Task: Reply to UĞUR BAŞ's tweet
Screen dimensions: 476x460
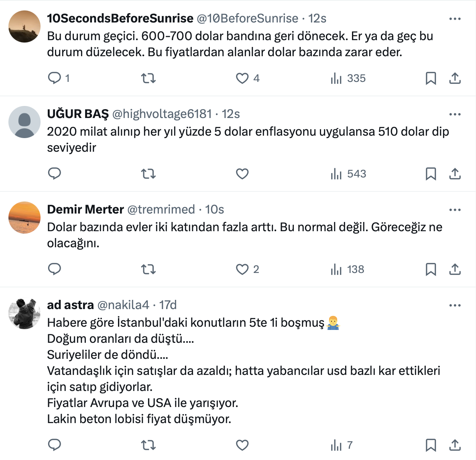Action: click(x=55, y=173)
